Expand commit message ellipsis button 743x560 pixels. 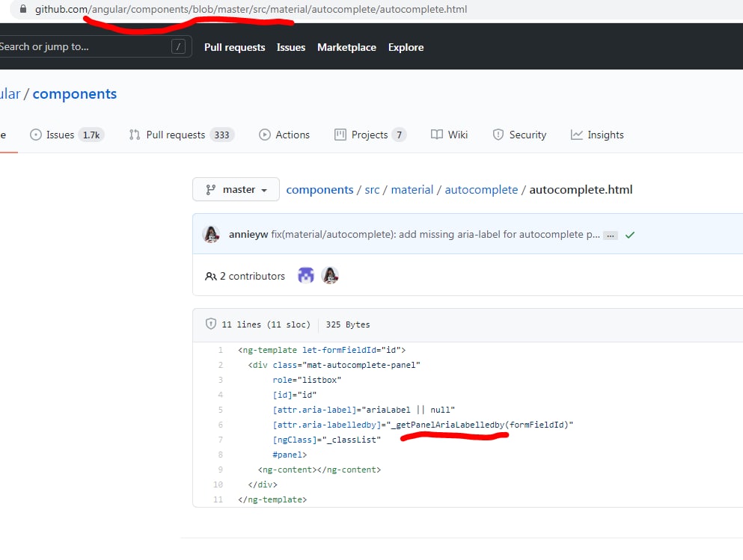(x=611, y=236)
